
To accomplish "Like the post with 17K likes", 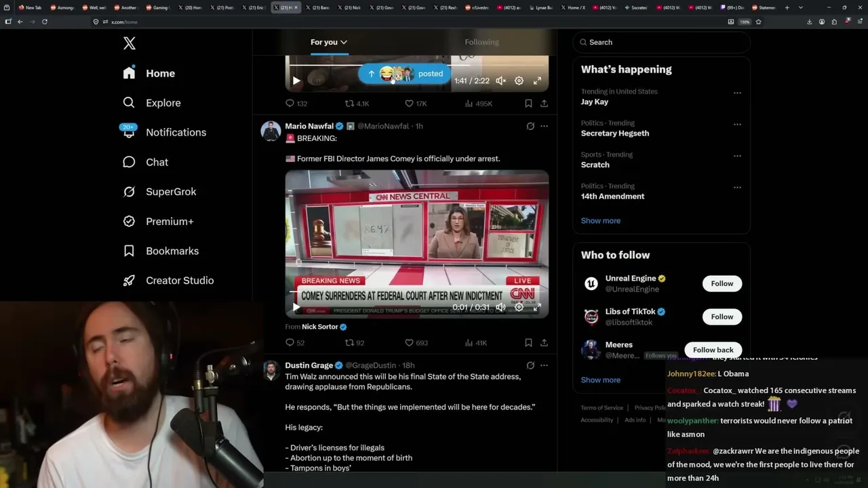I will pos(409,104).
